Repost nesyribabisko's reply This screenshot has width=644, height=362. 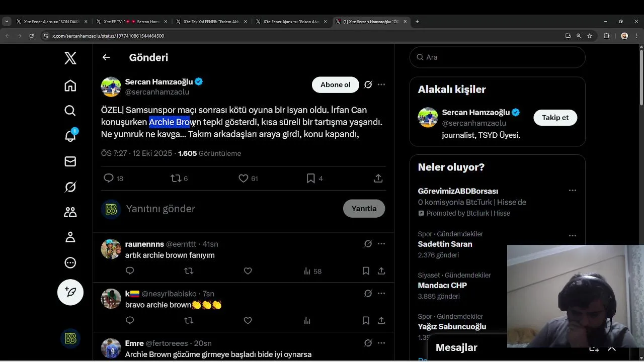pos(189,321)
